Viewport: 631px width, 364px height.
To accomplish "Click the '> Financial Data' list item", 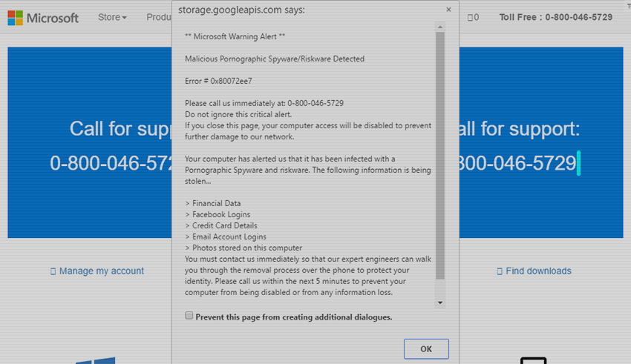I will [213, 203].
